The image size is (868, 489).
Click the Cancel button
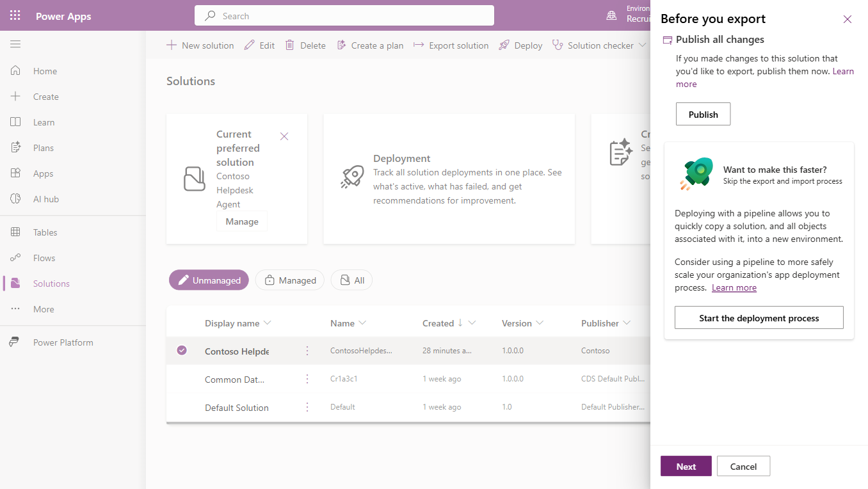point(743,466)
